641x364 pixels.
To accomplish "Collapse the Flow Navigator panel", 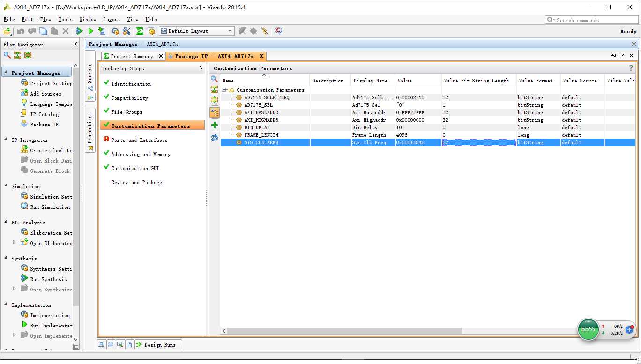I will [75, 44].
